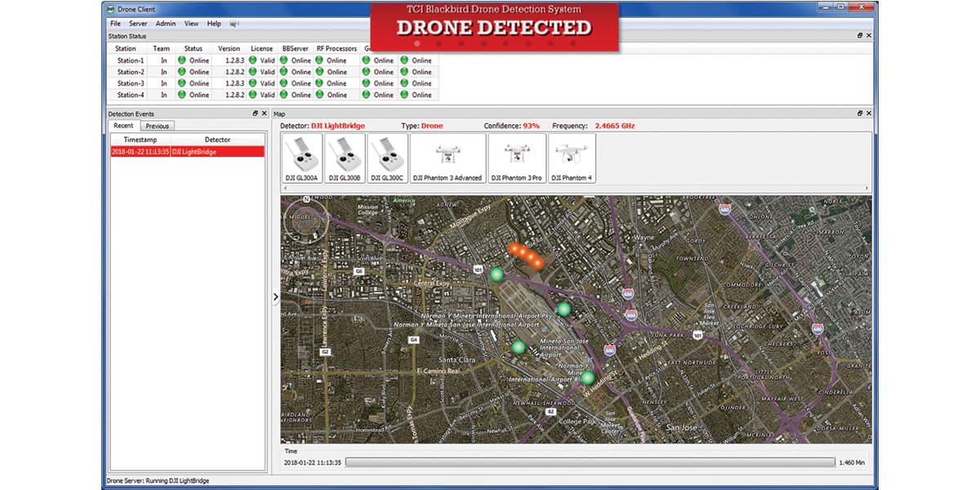The width and height of the screenshot is (980, 490).
Task: Click Station-1 License Valid indicator
Action: 253,60
